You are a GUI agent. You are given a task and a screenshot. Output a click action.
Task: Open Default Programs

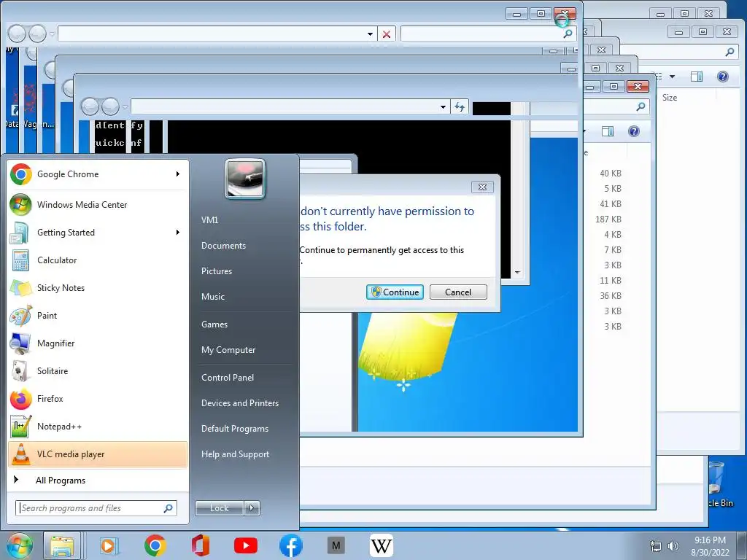[235, 429]
